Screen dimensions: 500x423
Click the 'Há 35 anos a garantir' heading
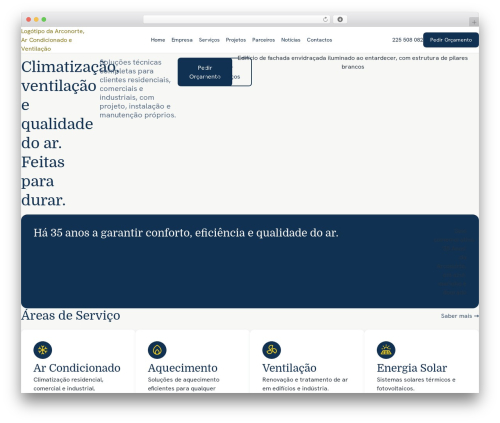click(186, 233)
